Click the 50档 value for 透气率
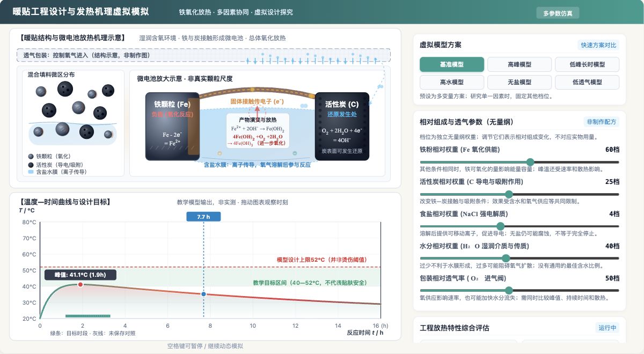The image size is (644, 354). 612,278
